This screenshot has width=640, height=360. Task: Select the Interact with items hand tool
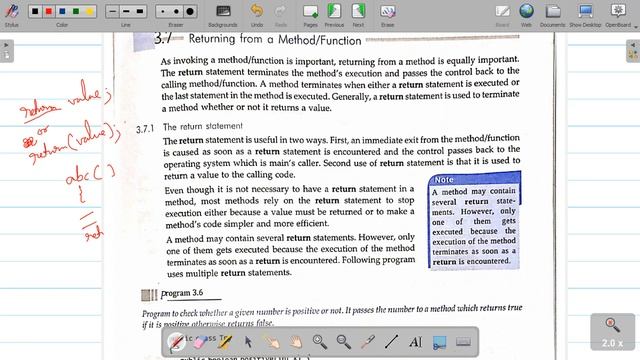272,342
